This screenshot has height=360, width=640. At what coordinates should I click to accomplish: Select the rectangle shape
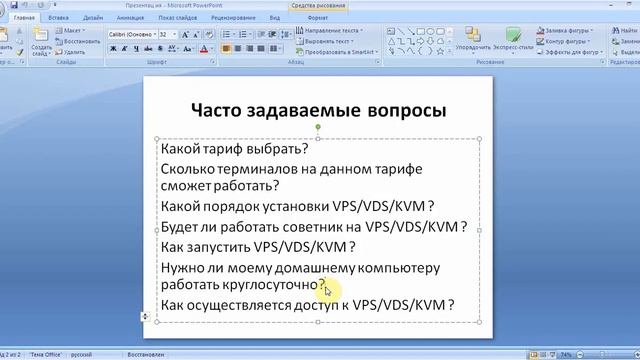pos(420,31)
